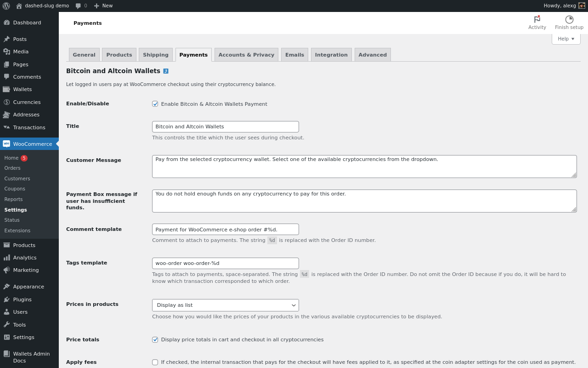
Task: Uncheck Enable Bitcoin & Altcoin Wallets Payment
Action: (155, 104)
